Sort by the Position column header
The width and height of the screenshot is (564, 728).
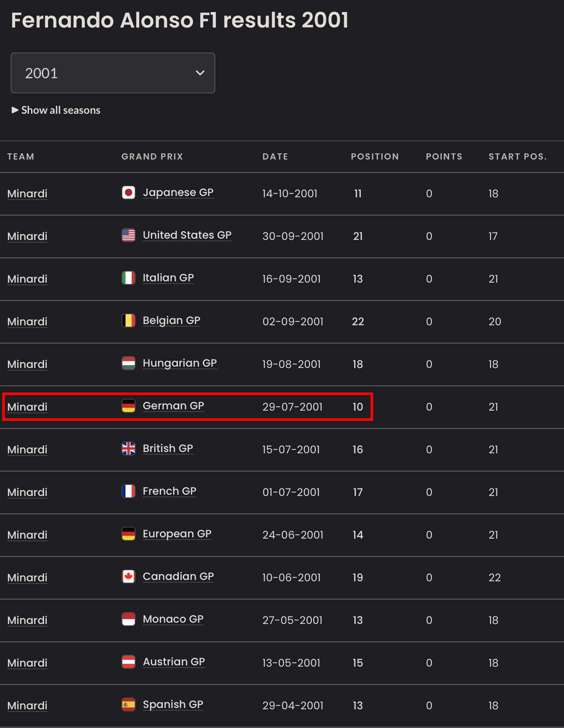375,156
